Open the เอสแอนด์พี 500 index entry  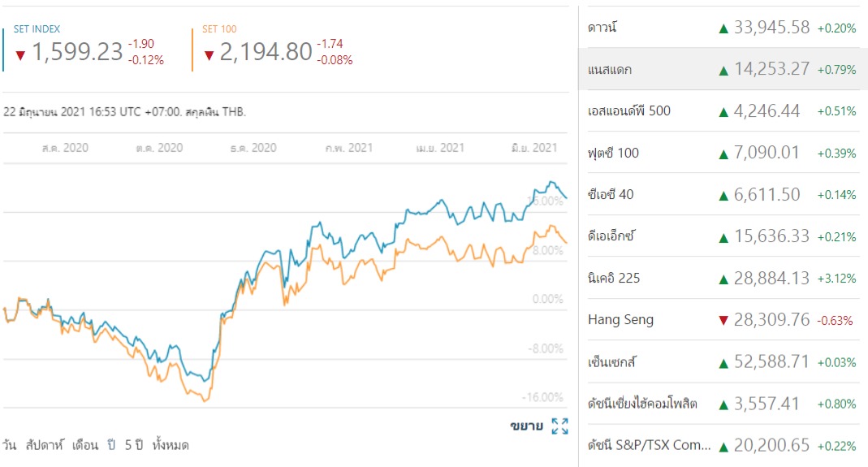(x=628, y=111)
